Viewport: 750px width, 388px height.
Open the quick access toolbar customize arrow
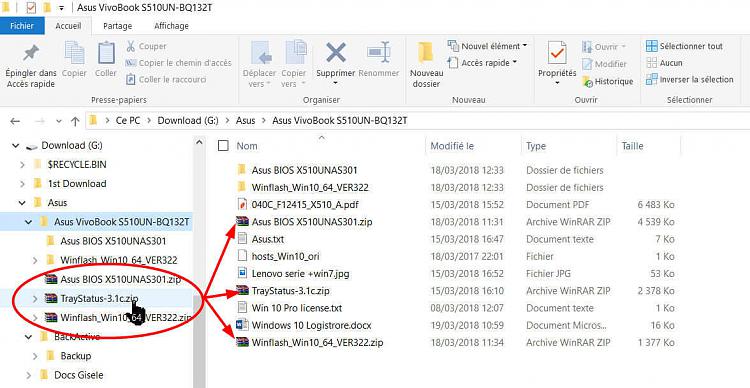point(61,8)
